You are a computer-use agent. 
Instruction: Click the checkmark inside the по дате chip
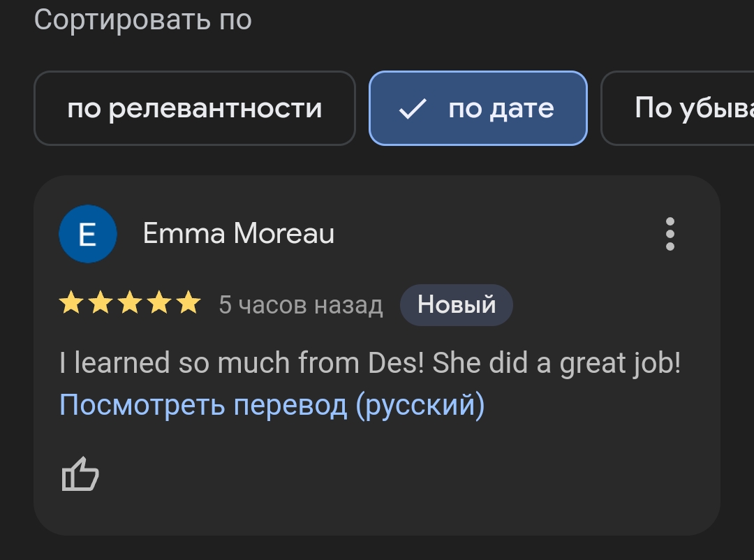point(413,108)
